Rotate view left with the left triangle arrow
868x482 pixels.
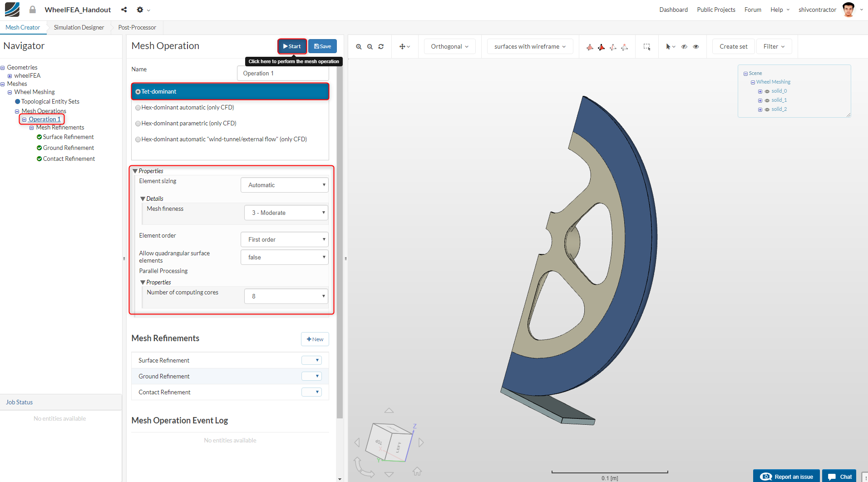(x=357, y=442)
